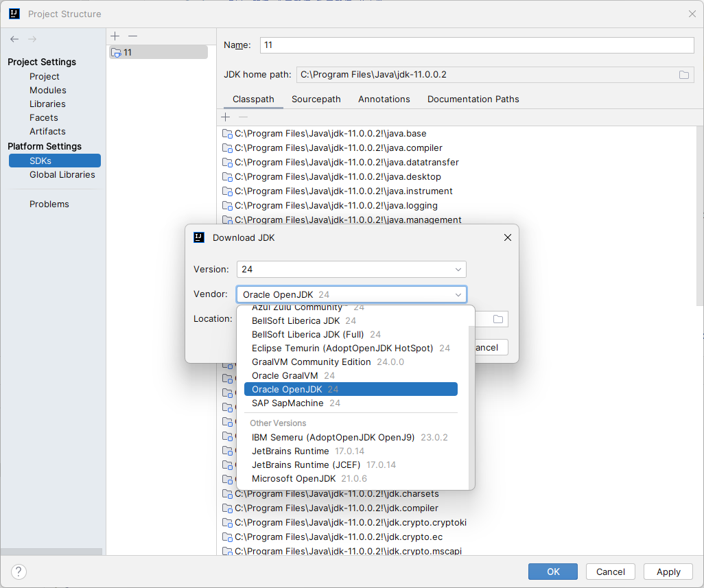Choose IBM Semeru 23.0.2
The image size is (704, 588).
pyautogui.click(x=351, y=437)
